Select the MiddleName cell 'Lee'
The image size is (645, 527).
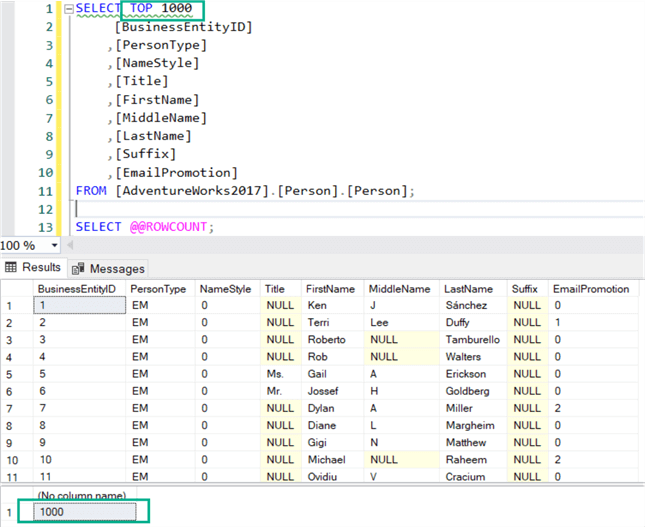(401, 323)
